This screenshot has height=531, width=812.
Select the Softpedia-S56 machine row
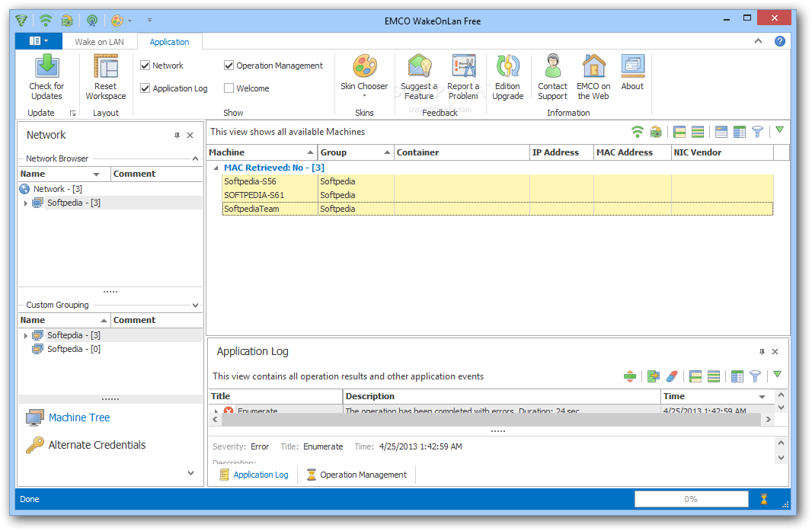click(x=497, y=181)
